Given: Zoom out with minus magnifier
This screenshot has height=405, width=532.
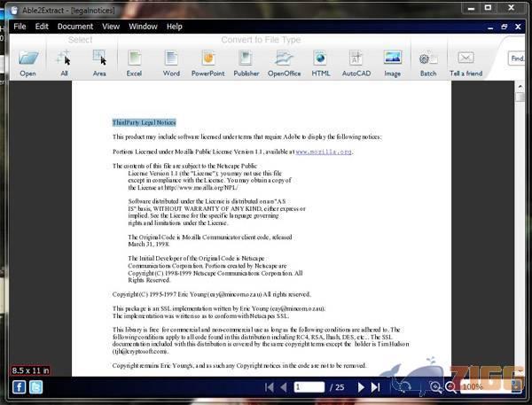Looking at the screenshot, I should (450, 387).
